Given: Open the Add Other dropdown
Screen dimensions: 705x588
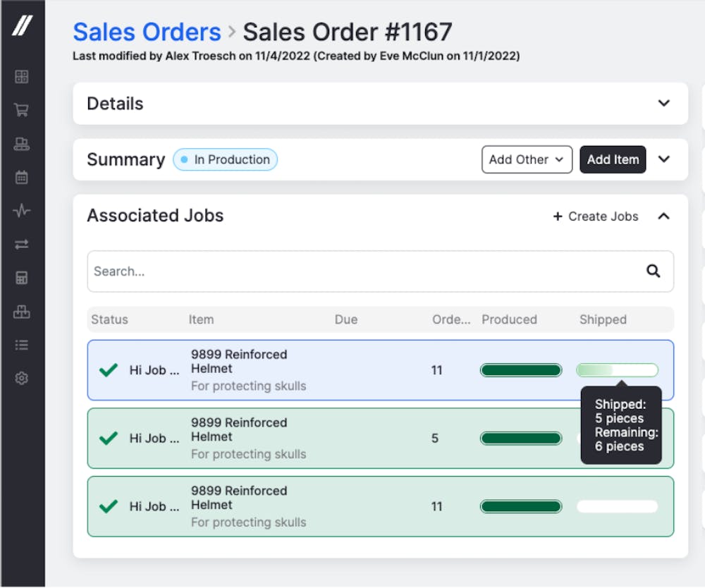Looking at the screenshot, I should click(527, 159).
